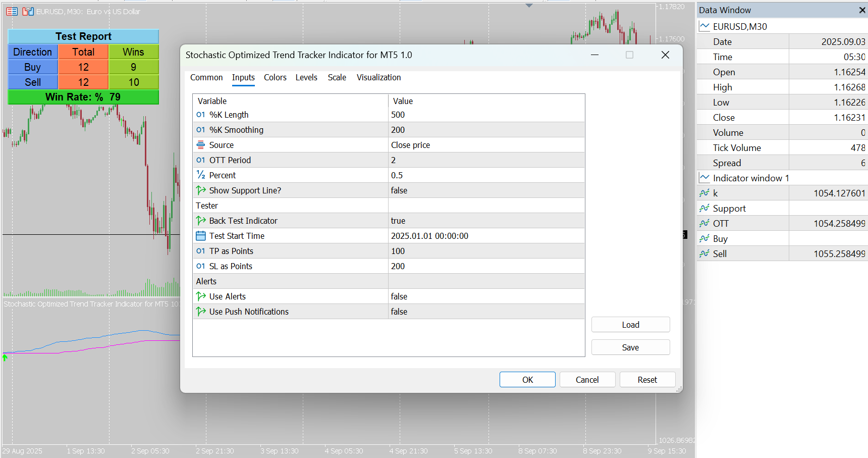Minimize the indicator properties dialog
Image resolution: width=868 pixels, height=458 pixels.
point(595,55)
